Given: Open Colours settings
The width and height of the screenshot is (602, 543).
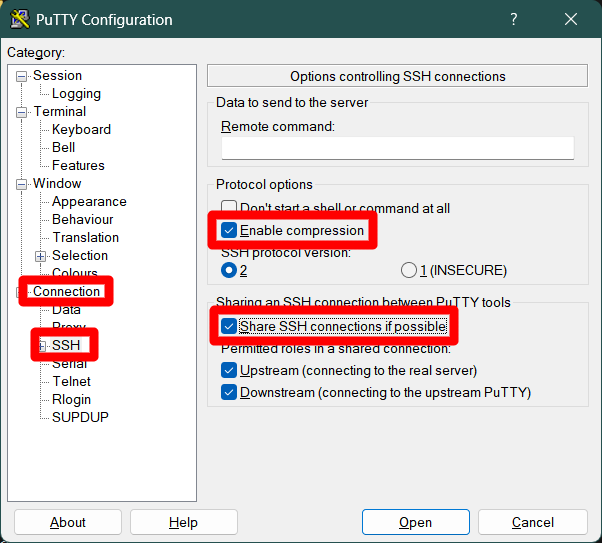Looking at the screenshot, I should pos(75,272).
